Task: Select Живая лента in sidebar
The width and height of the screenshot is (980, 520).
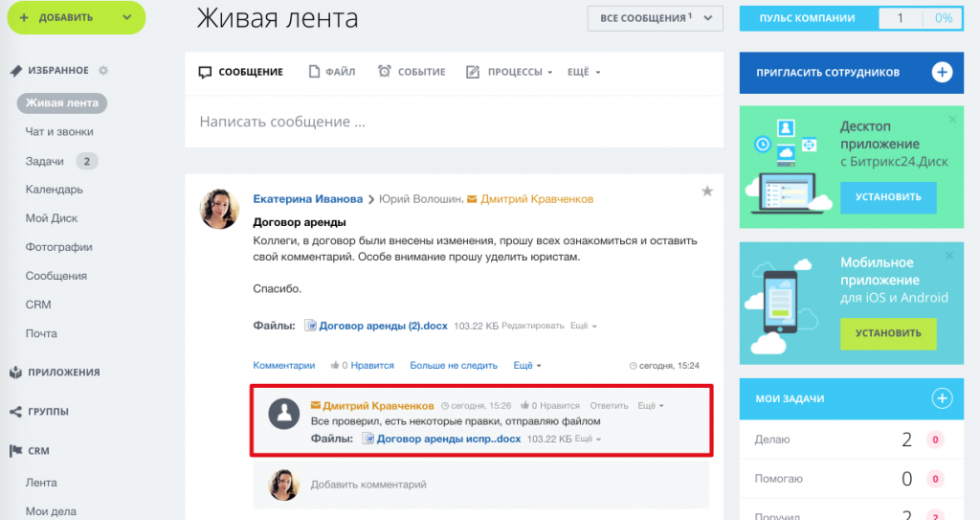Action: [62, 102]
